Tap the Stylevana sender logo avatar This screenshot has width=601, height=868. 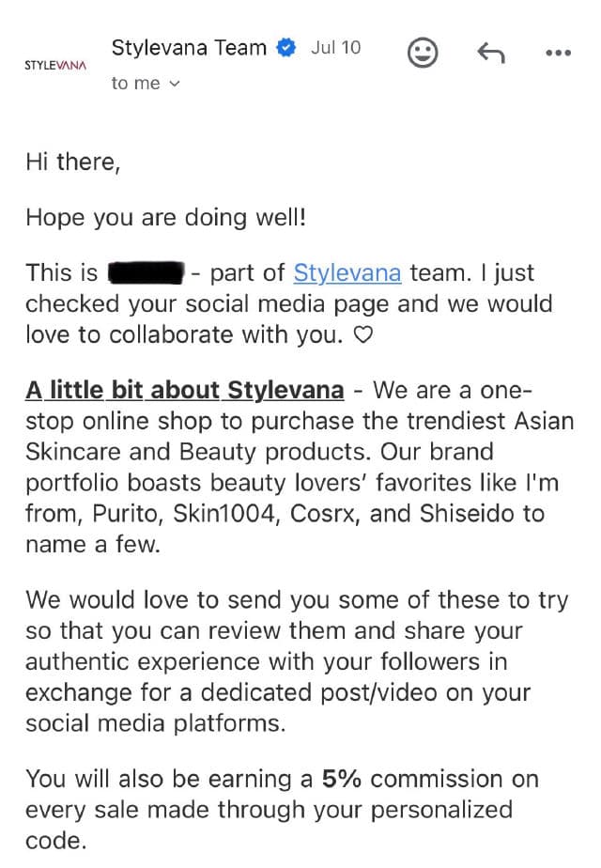pyautogui.click(x=55, y=65)
